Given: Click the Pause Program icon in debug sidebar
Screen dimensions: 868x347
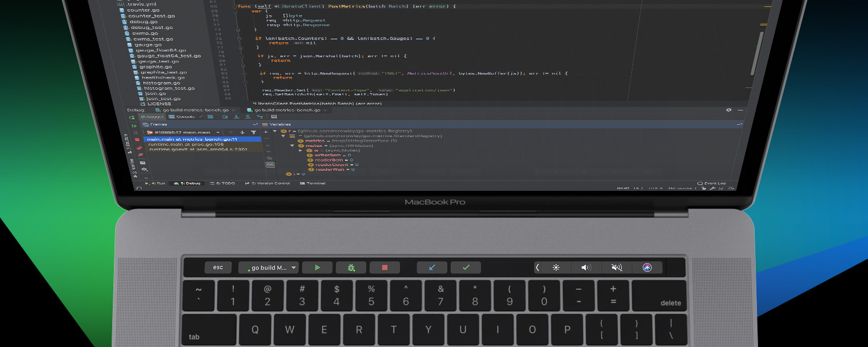Looking at the screenshot, I should pos(135,133).
